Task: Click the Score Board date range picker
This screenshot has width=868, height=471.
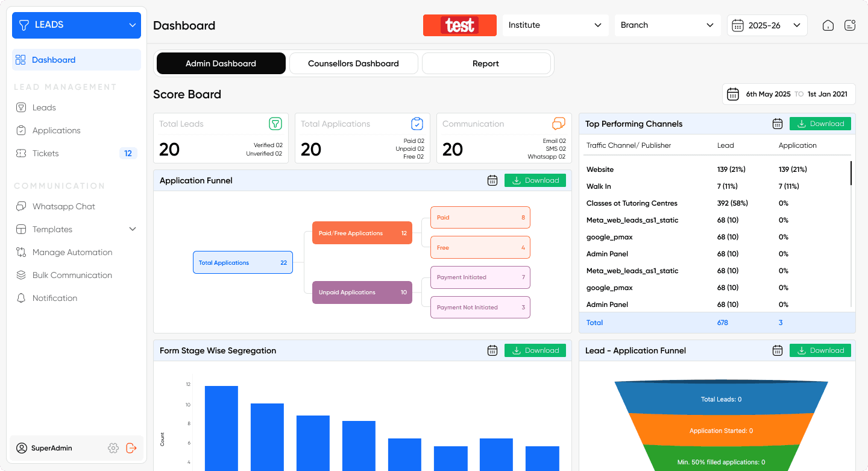Action: (x=789, y=94)
